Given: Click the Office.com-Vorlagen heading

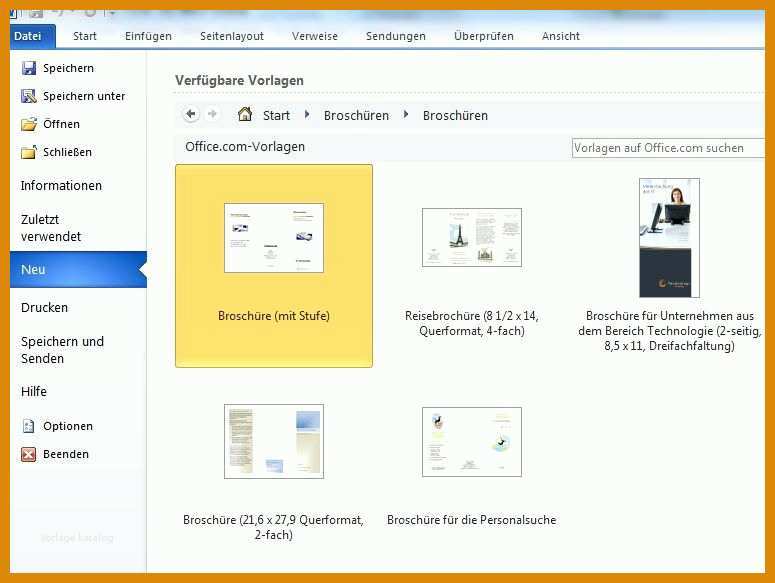Looking at the screenshot, I should [245, 147].
